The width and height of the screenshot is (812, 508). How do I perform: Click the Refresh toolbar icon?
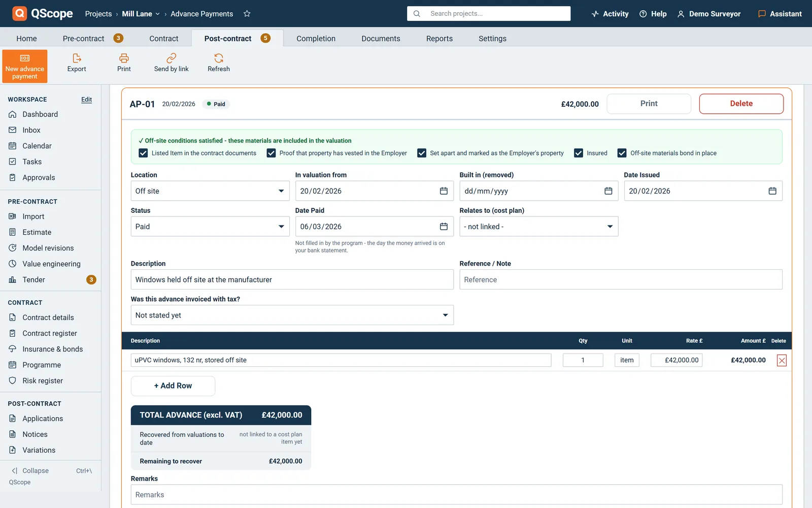point(219,58)
